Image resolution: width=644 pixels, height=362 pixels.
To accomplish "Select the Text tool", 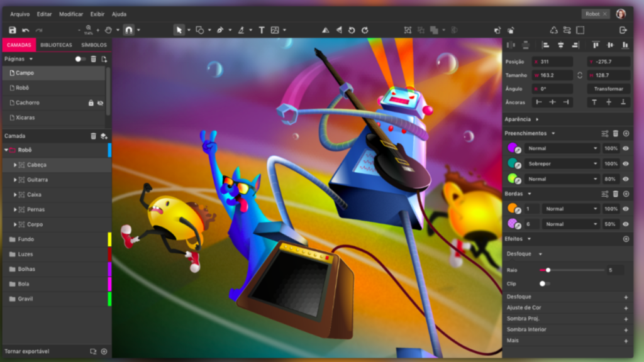I will click(262, 30).
